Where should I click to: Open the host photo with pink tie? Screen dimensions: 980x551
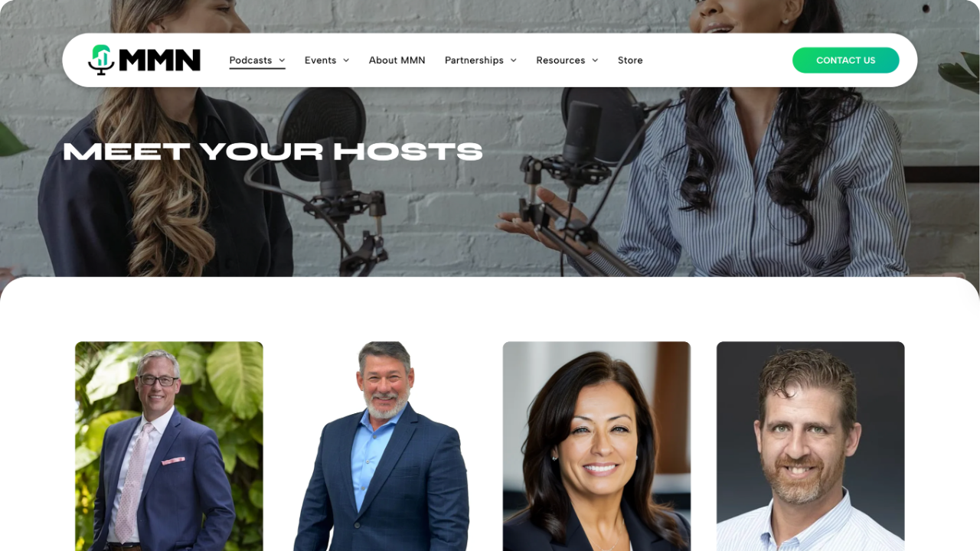click(x=169, y=446)
